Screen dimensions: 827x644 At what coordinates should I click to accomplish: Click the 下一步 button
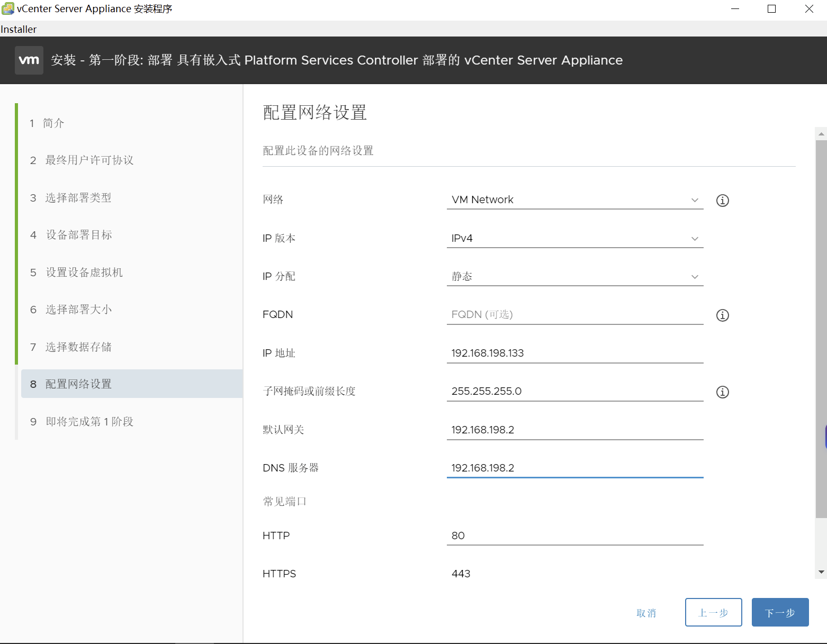(x=780, y=612)
